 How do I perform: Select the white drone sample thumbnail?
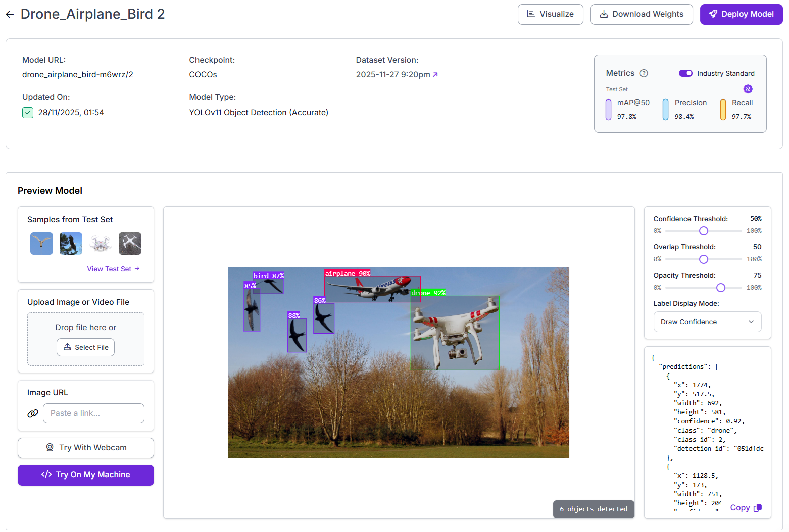pyautogui.click(x=101, y=243)
